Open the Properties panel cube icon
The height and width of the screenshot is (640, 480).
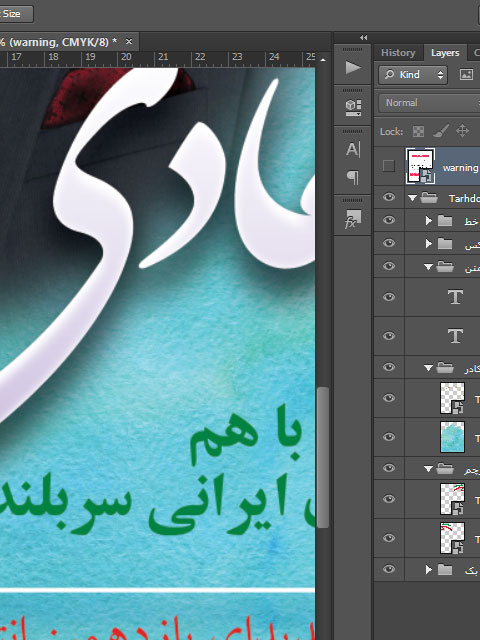pos(353,108)
